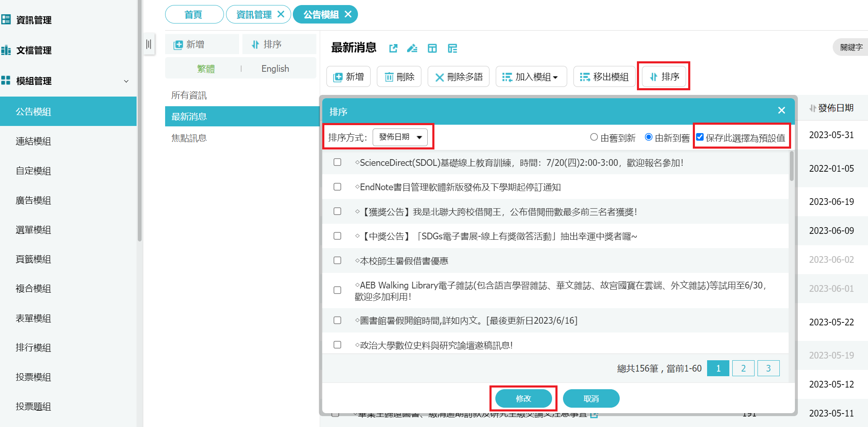The height and width of the screenshot is (427, 868).
Task: Check the 政治大學數位史料 row
Action: pyautogui.click(x=337, y=345)
